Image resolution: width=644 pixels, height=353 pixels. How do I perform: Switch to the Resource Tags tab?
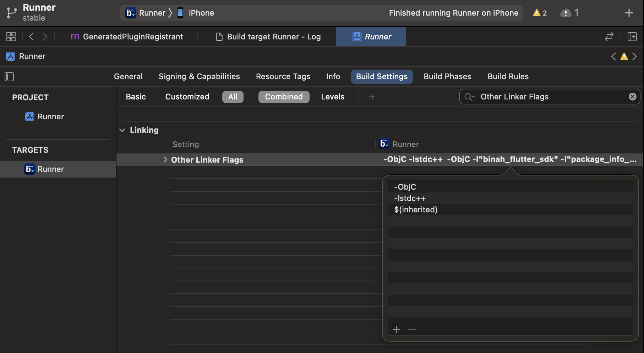283,76
